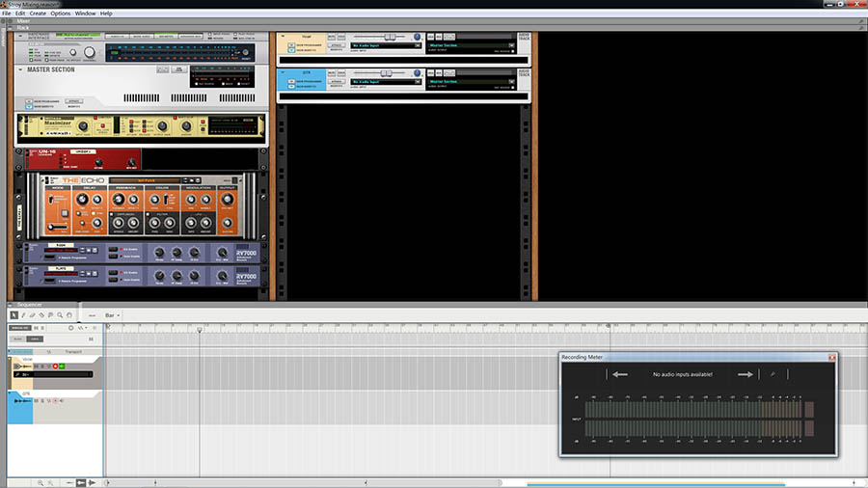Viewport: 868px width, 488px height.
Task: Solo the Vocal track in sequencer
Action: point(42,366)
